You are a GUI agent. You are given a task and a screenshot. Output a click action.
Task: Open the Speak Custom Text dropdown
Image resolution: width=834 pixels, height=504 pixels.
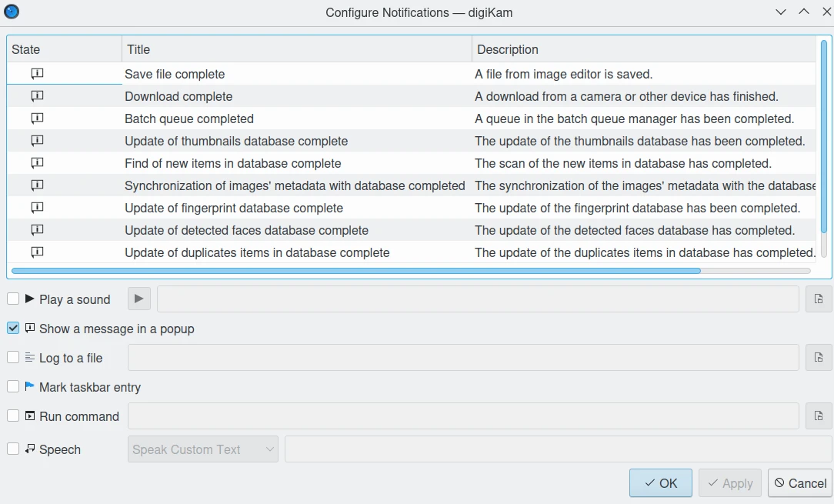point(202,449)
